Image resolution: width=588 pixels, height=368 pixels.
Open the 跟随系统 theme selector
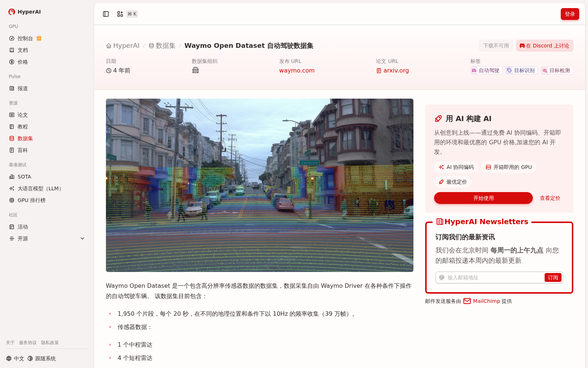coord(42,358)
